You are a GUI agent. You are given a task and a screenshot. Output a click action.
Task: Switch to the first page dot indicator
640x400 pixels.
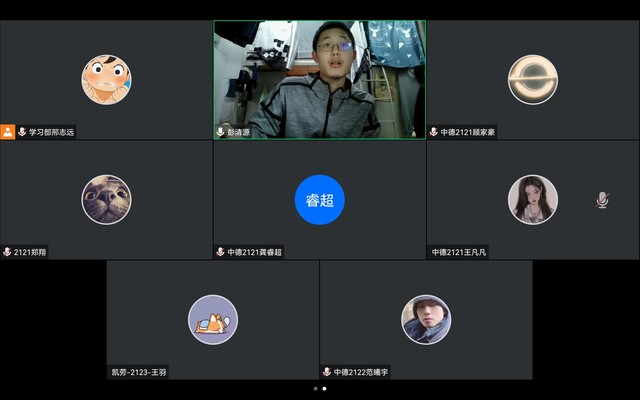coord(315,388)
